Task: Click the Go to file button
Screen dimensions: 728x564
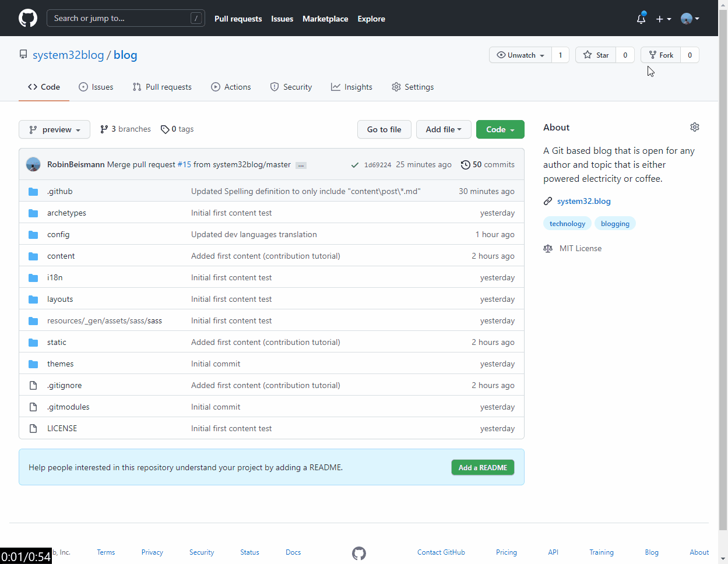Action: pyautogui.click(x=384, y=129)
